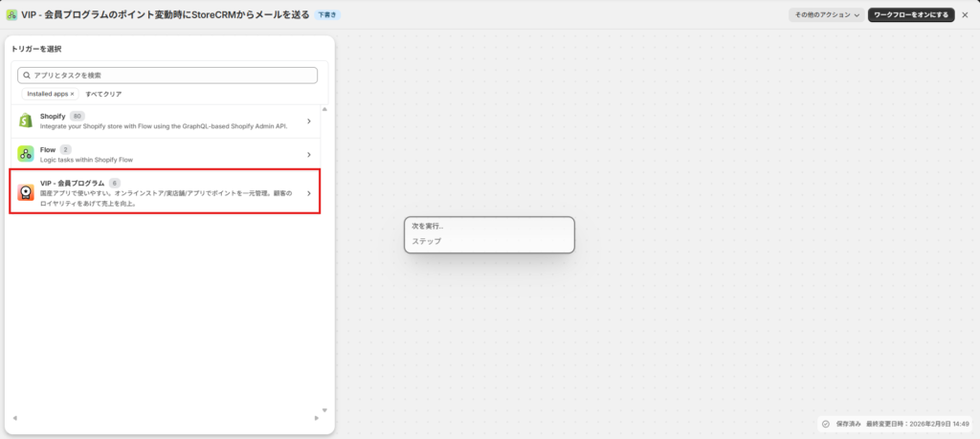Viewport: 980px width, 439px height.
Task: Remove the Installed apps filter chip
Action: pyautogui.click(x=72, y=94)
